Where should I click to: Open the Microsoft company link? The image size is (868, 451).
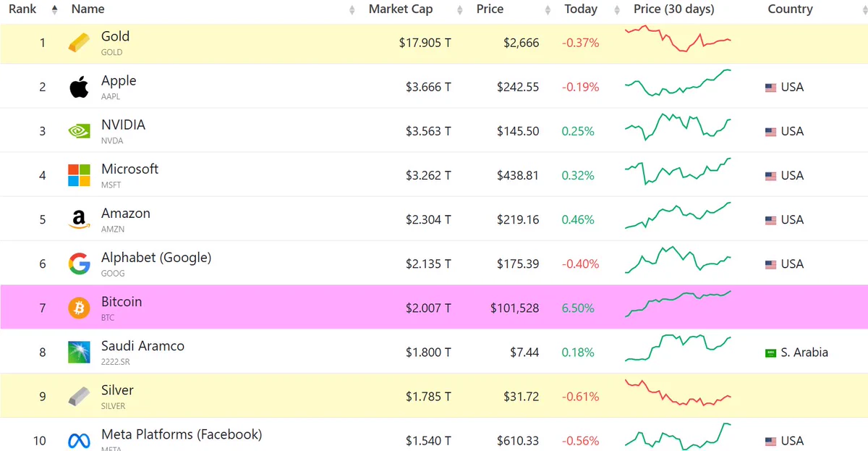pos(129,169)
